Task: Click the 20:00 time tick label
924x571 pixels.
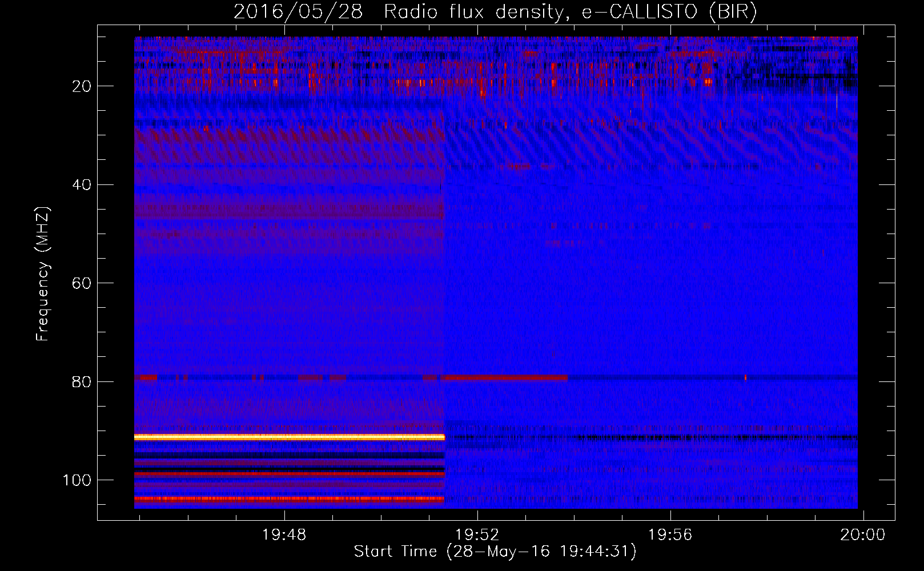Action: pyautogui.click(x=862, y=535)
